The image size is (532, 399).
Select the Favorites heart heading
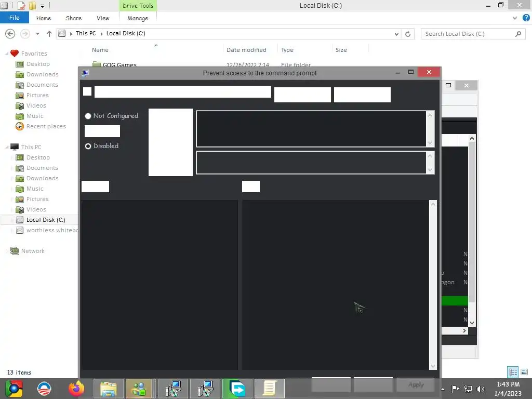point(29,54)
